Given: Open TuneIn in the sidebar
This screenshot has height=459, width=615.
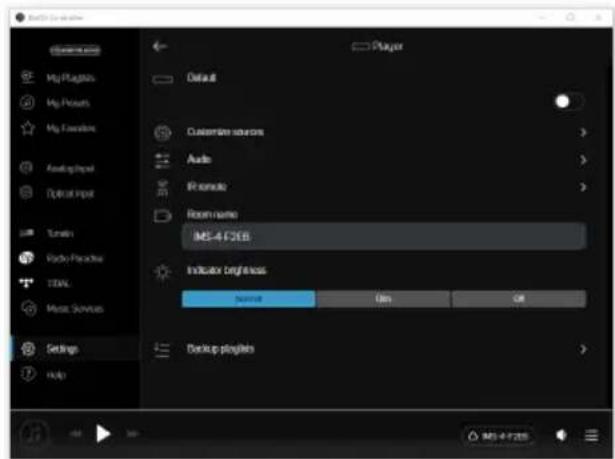Looking at the screenshot, I should coord(75,233).
